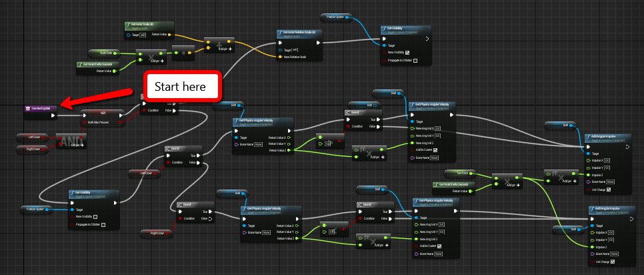Viewport: 644px width, 275px height.
Task: Click the Branch icon on the node fed by Left Down
Action: point(169,150)
